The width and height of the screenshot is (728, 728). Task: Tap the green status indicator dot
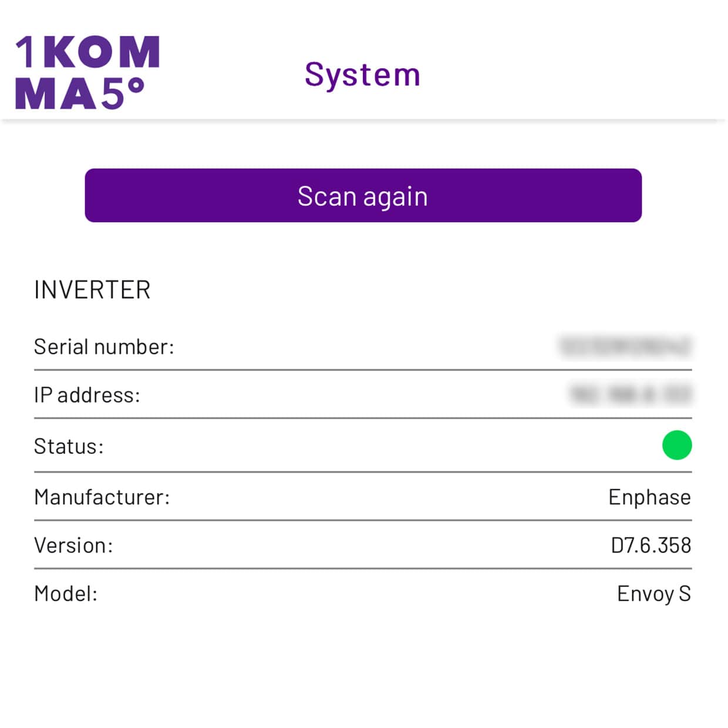tap(676, 446)
